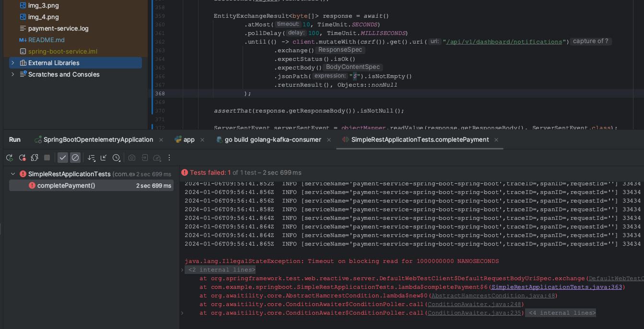Select External Libraries in project tree
Viewport: 644px width, 329px height.
pos(54,63)
